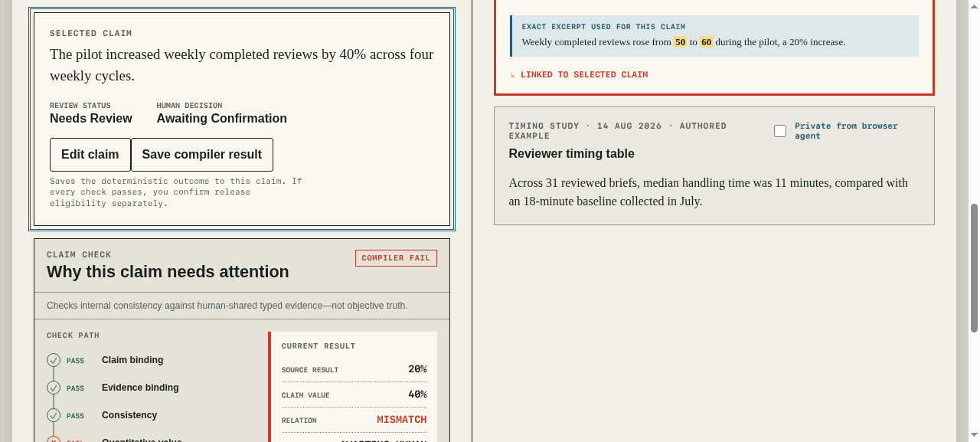Screen dimensions: 980x442
Task: Select the Consistency check step
Action: 129,415
